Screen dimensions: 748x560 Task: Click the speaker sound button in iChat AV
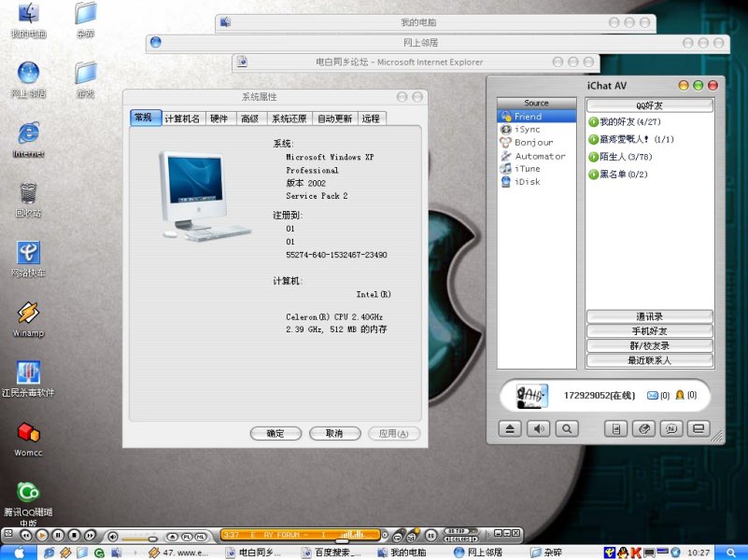(x=539, y=429)
